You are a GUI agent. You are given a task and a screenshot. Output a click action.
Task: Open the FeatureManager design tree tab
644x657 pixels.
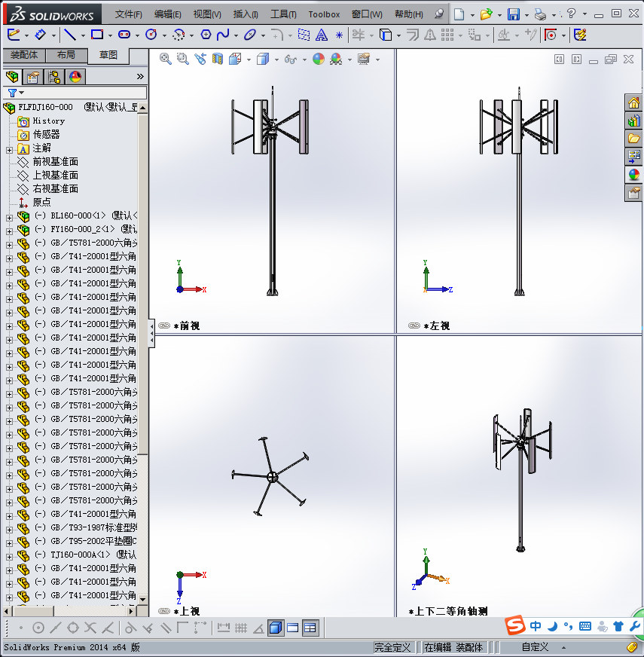point(12,76)
